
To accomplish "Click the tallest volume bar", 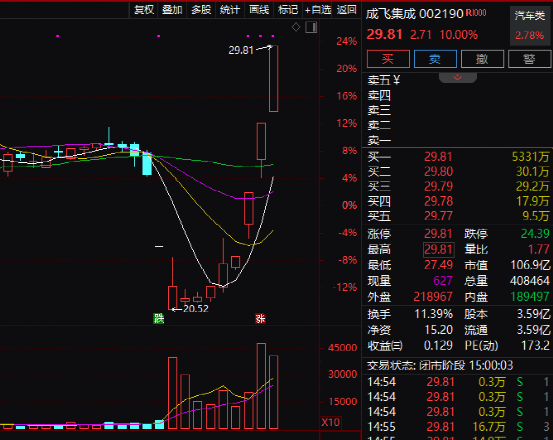I will [261, 386].
